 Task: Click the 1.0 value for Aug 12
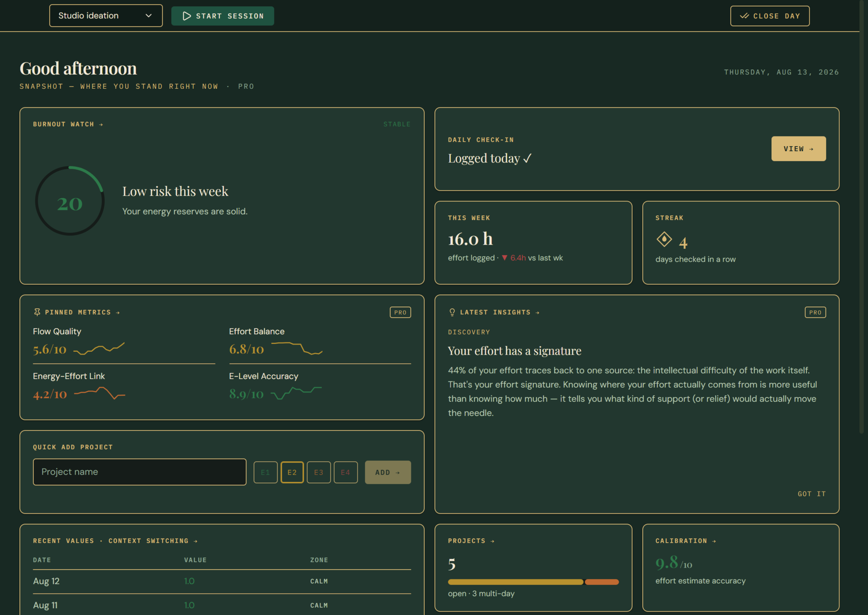[189, 581]
